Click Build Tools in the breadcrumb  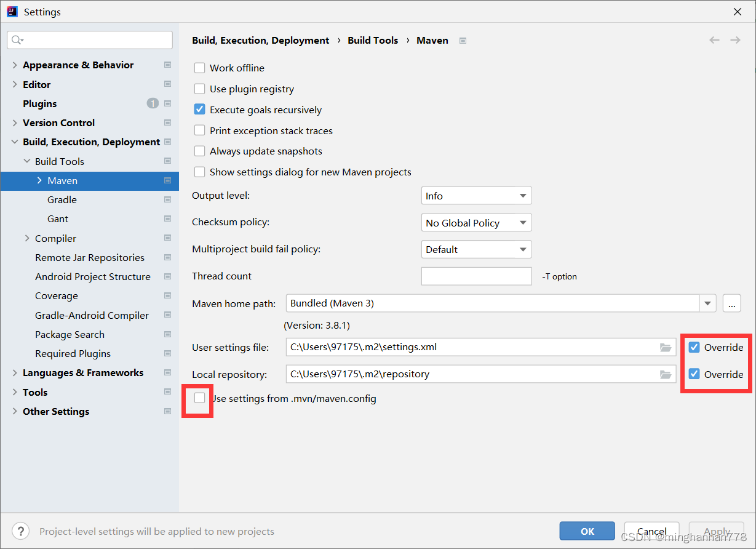[x=373, y=40]
